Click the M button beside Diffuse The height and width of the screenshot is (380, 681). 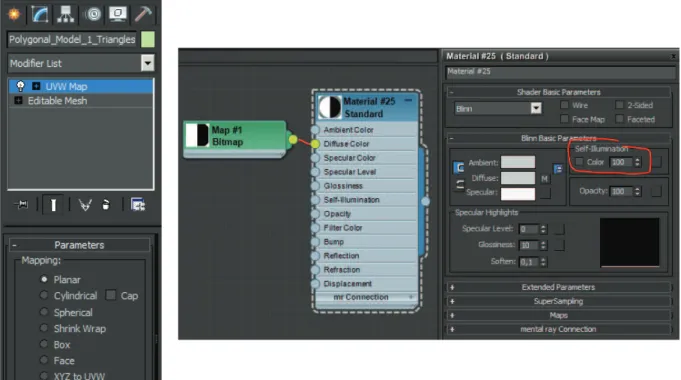545,178
